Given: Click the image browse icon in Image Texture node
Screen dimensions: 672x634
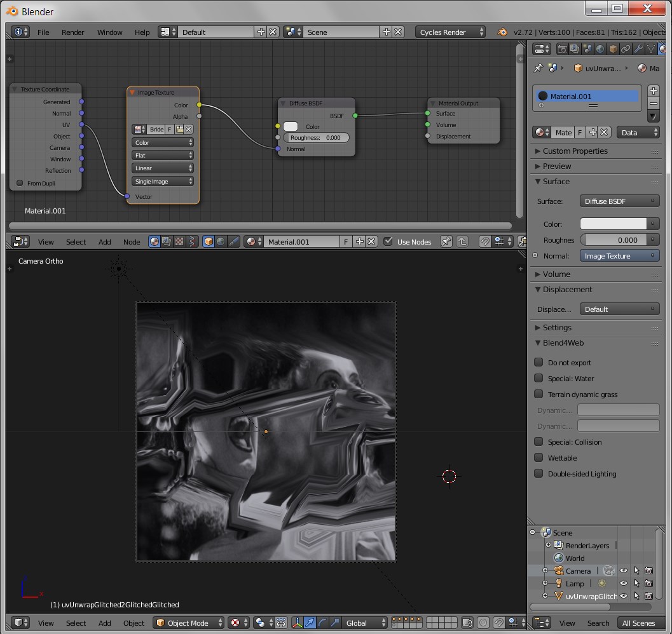Looking at the screenshot, I should click(x=139, y=129).
